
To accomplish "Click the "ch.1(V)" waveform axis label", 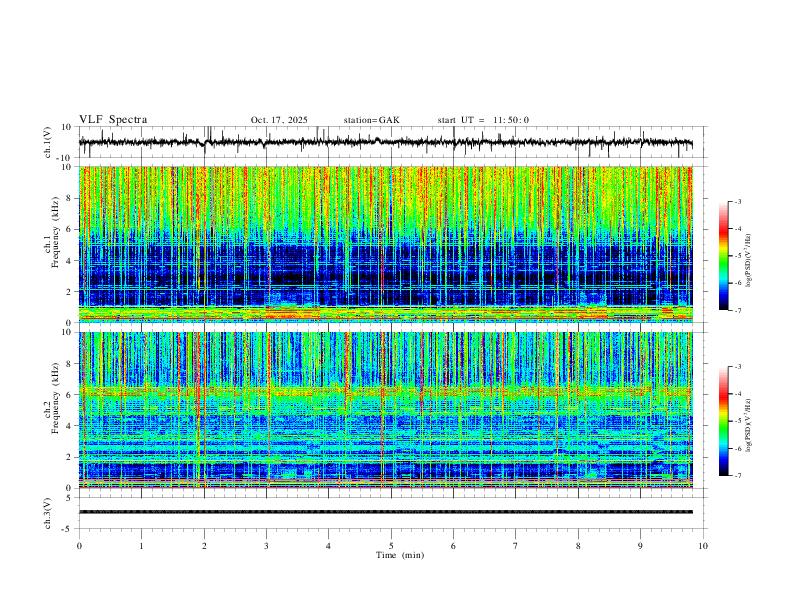I will (x=48, y=142).
